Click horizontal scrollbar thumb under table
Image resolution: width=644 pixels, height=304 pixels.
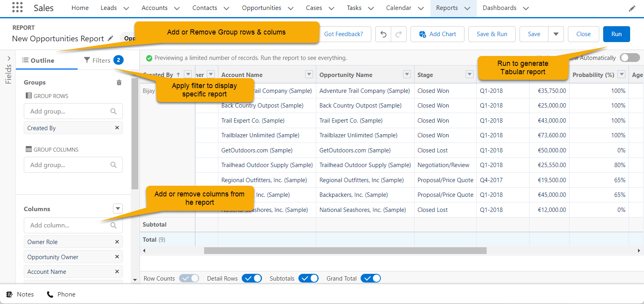tap(345, 251)
